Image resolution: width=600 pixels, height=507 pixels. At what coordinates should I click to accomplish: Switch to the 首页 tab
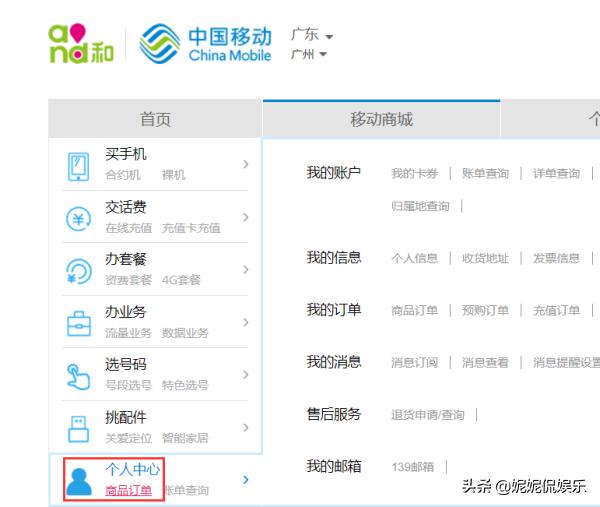155,119
